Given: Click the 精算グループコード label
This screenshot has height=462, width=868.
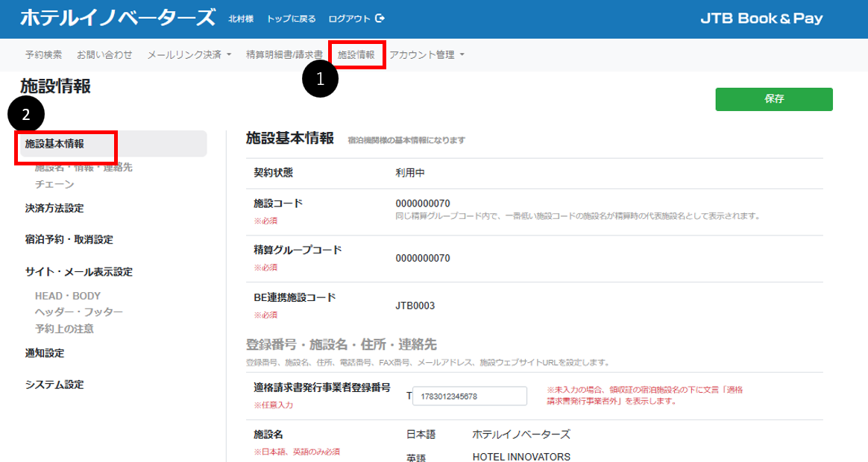Looking at the screenshot, I should pos(298,250).
